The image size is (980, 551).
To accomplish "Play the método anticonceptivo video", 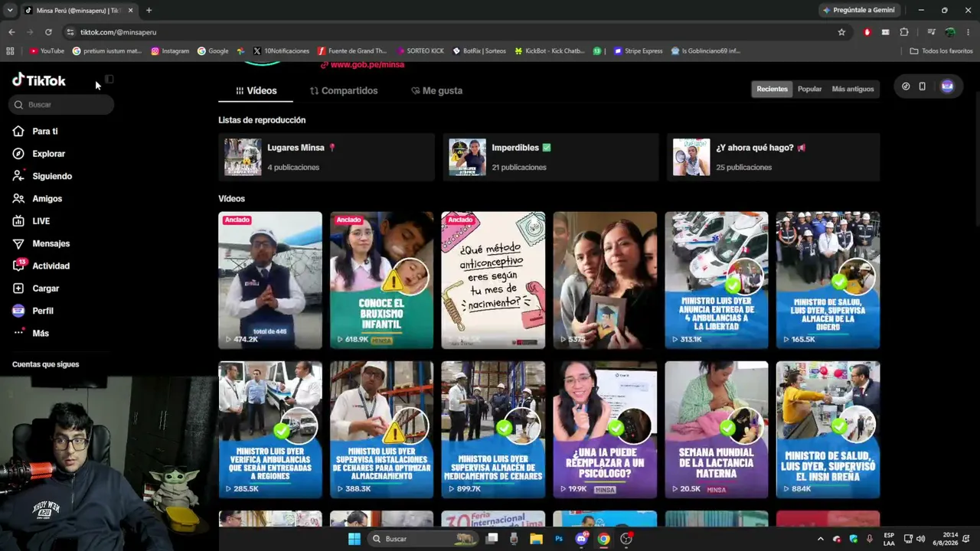I will click(x=493, y=280).
